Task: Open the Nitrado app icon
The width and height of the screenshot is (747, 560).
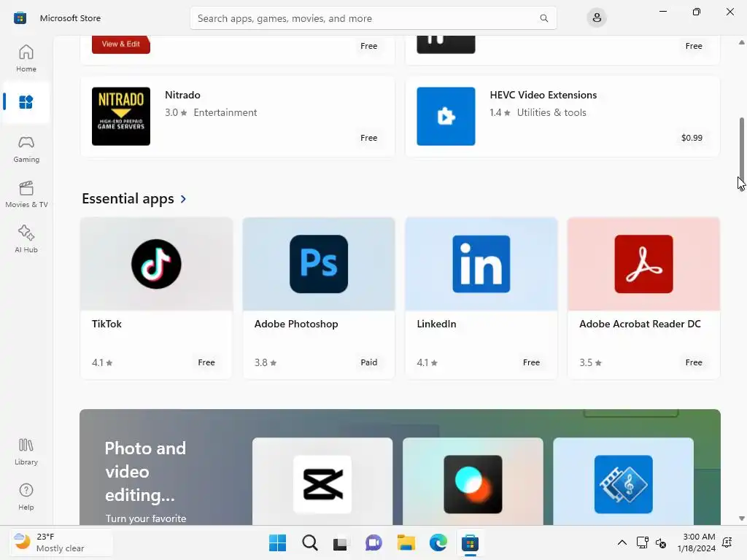Action: pyautogui.click(x=121, y=116)
